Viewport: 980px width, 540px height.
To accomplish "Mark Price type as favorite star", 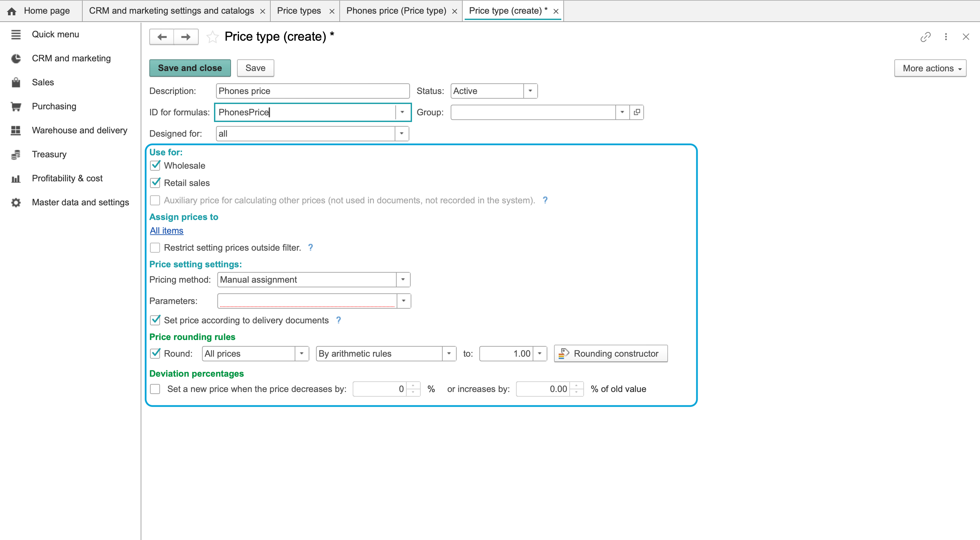I will (x=212, y=37).
